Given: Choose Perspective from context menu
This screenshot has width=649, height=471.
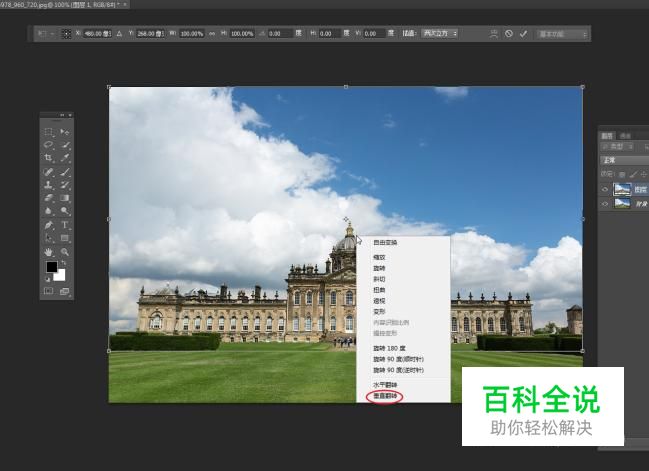Looking at the screenshot, I should 379,300.
